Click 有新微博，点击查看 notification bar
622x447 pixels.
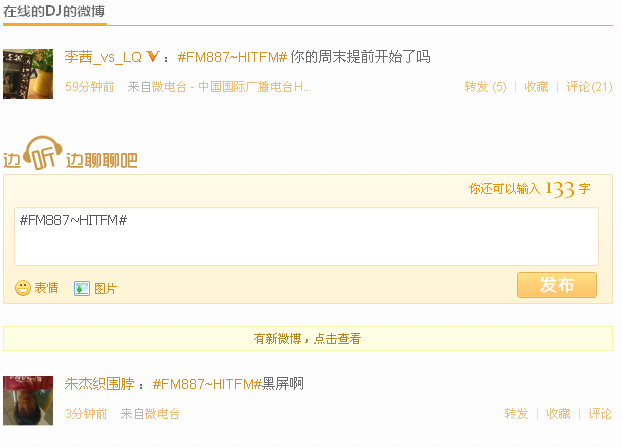(308, 338)
